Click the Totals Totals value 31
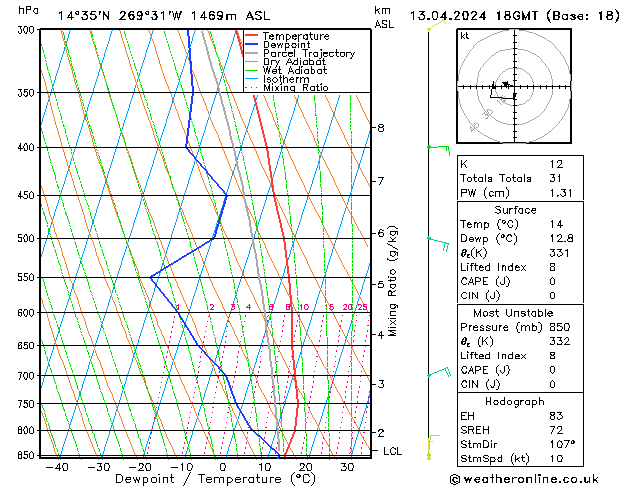The height and width of the screenshot is (486, 629). click(x=555, y=178)
